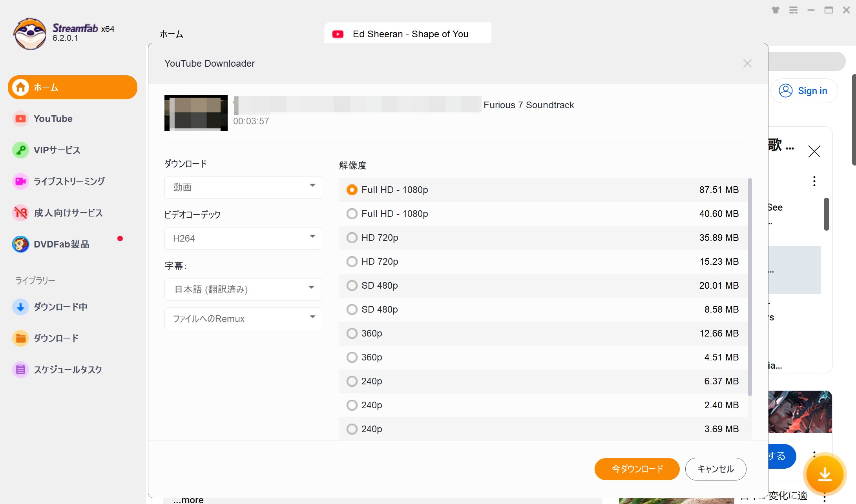Open the ダウンロード type dropdown showing 動画

point(243,187)
